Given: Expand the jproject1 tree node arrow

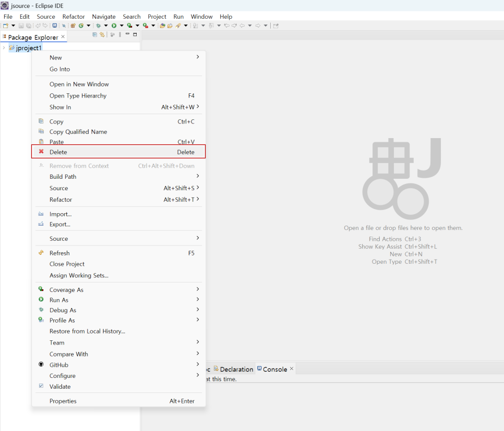Looking at the screenshot, I should [x=4, y=48].
